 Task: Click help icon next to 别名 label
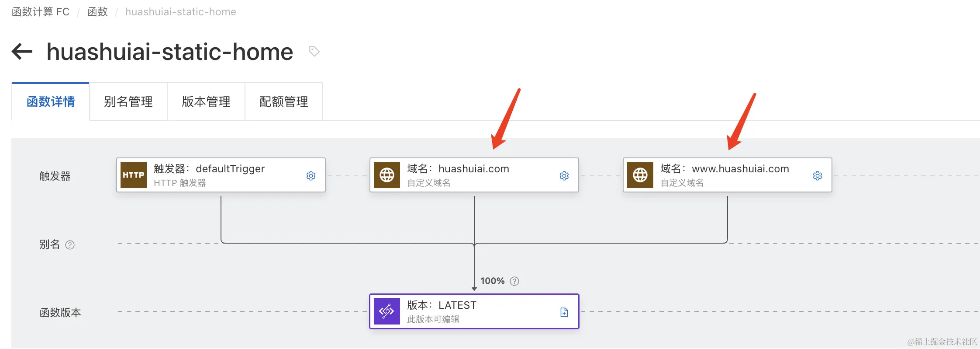point(70,245)
